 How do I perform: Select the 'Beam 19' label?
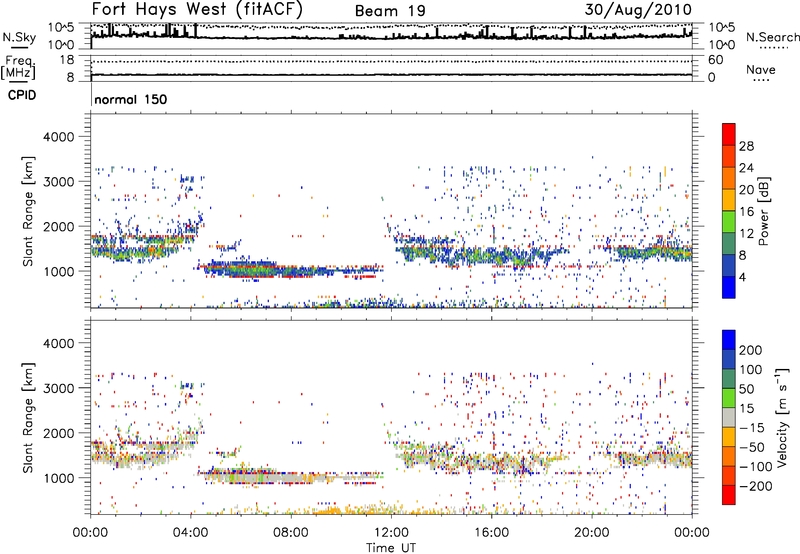tap(390, 11)
